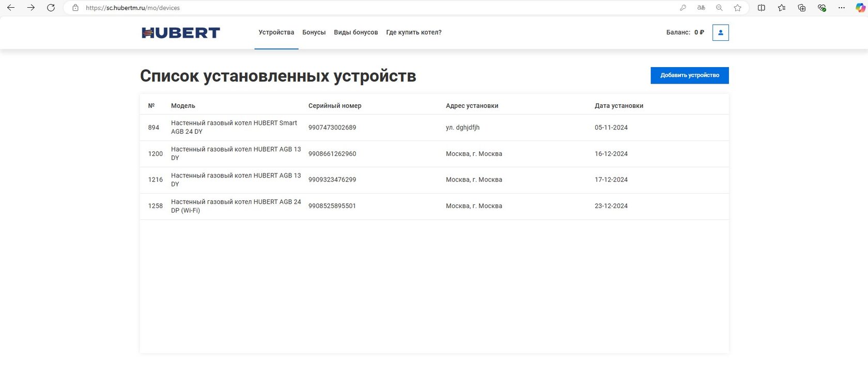Click Москва address in row 1200
This screenshot has width=868, height=369.
coord(474,154)
